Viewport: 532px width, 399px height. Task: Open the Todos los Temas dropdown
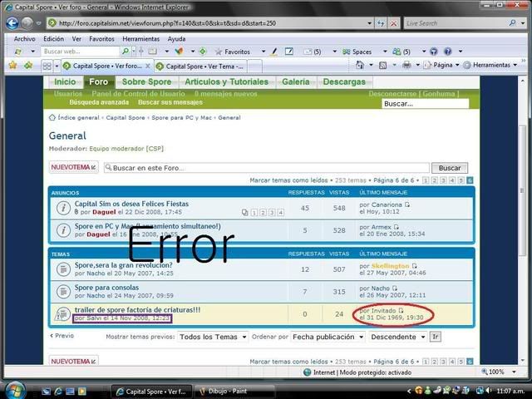point(213,337)
